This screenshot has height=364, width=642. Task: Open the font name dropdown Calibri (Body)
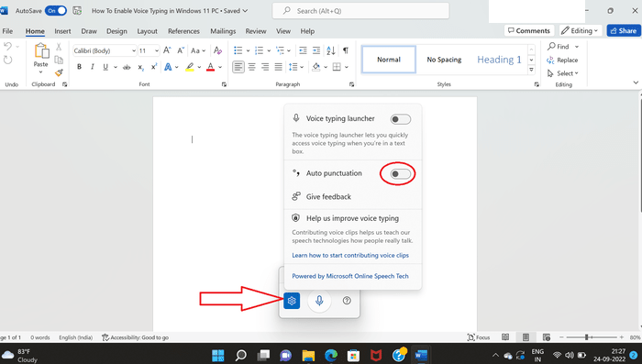click(134, 50)
